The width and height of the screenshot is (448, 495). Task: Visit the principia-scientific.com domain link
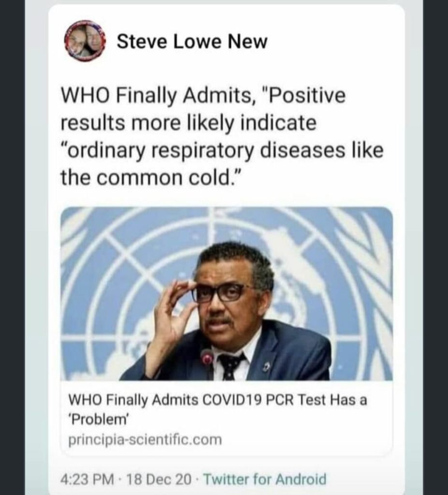coord(145,440)
